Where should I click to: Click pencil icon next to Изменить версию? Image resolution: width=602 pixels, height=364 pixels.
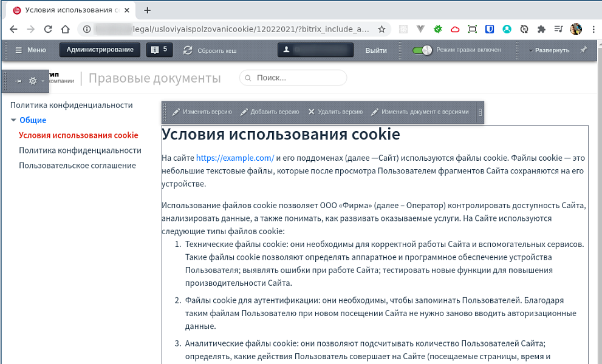click(175, 112)
